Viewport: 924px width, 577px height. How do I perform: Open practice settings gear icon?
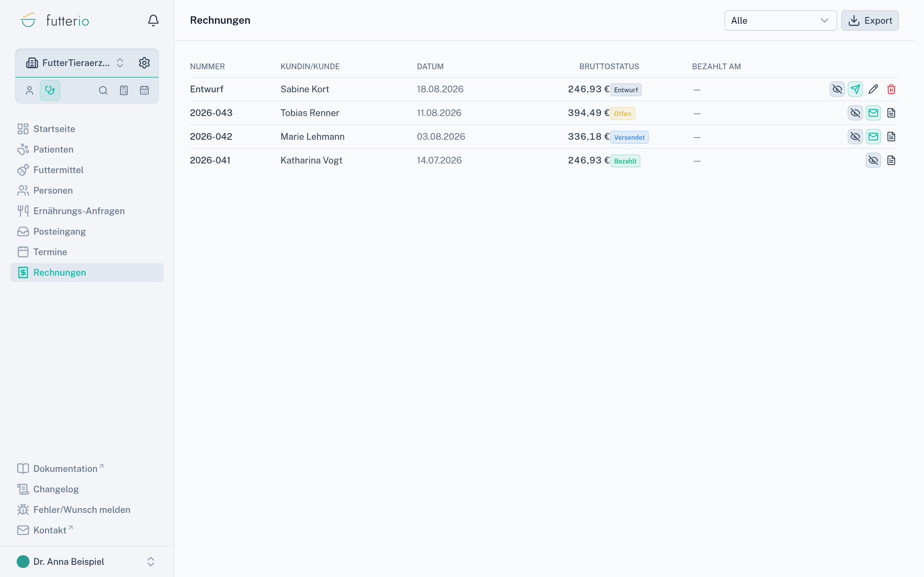144,63
